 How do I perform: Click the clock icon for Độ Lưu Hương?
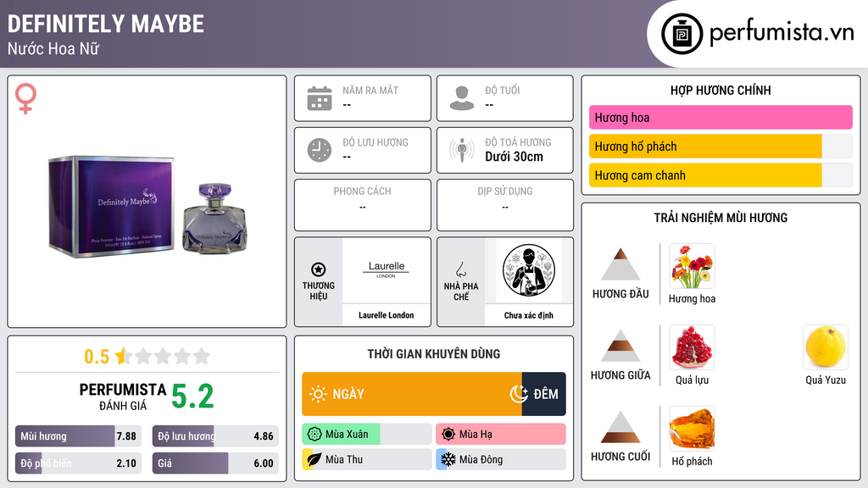click(x=320, y=150)
